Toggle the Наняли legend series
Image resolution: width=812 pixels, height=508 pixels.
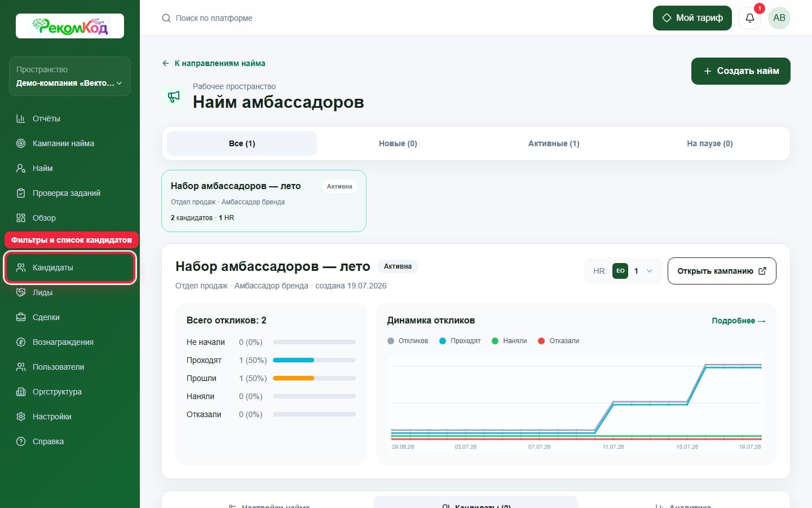[509, 341]
